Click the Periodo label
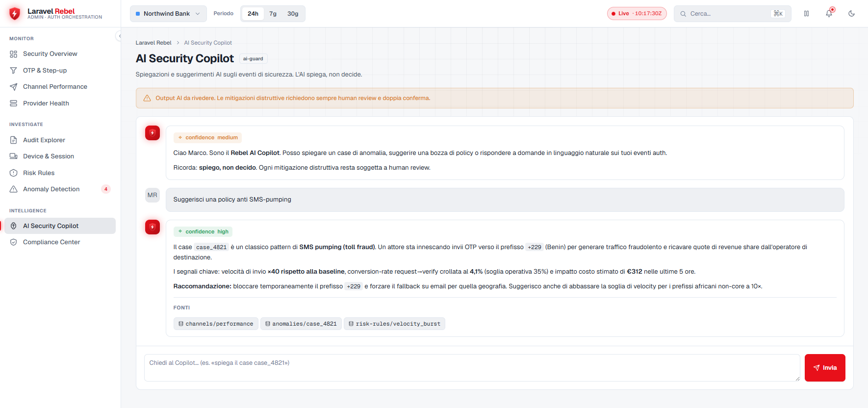This screenshot has height=408, width=868. click(224, 14)
